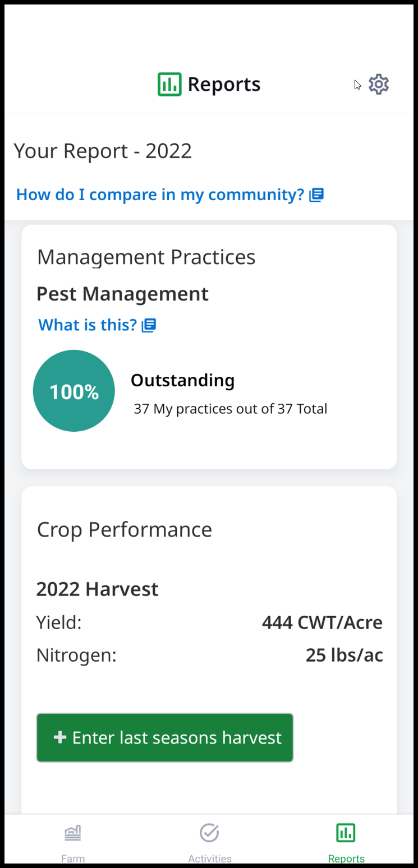Tap the Reports chart icon in bottom bar
Image resolution: width=418 pixels, height=868 pixels.
[x=346, y=833]
